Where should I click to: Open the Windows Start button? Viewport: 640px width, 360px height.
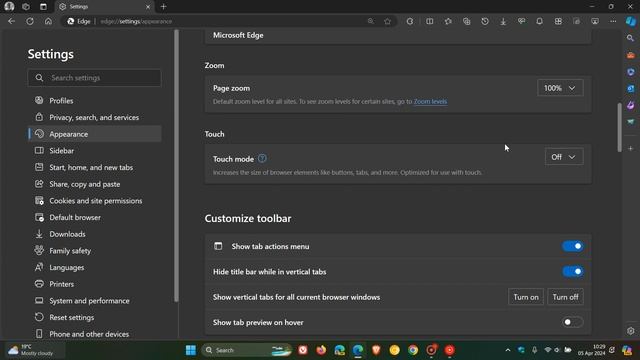pyautogui.click(x=191, y=350)
